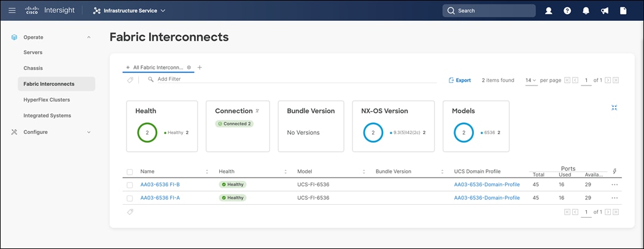This screenshot has width=644, height=249.
Task: Go to previous page in top pagination
Action: [575, 81]
